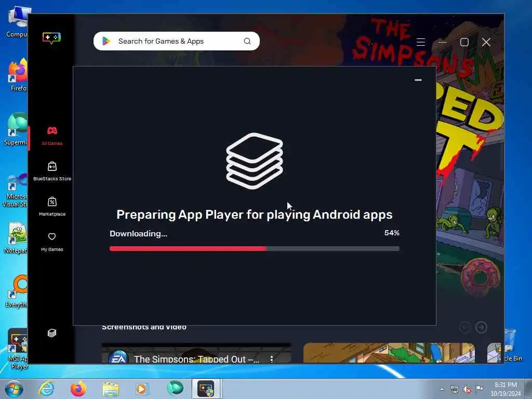Viewport: 532px width, 399px height.
Task: Click the layers icon at sidebar bottom
Action: (52, 333)
